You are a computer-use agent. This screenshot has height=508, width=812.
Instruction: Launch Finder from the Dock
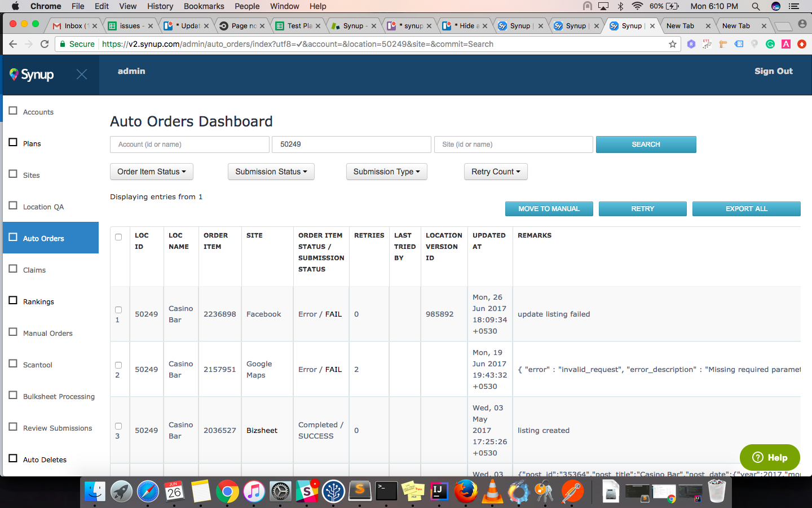pos(95,492)
